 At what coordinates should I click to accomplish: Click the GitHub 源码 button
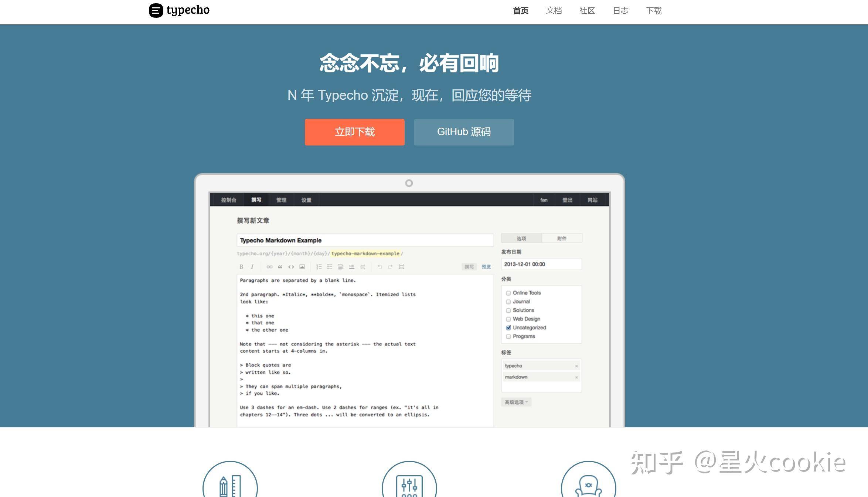pyautogui.click(x=464, y=132)
